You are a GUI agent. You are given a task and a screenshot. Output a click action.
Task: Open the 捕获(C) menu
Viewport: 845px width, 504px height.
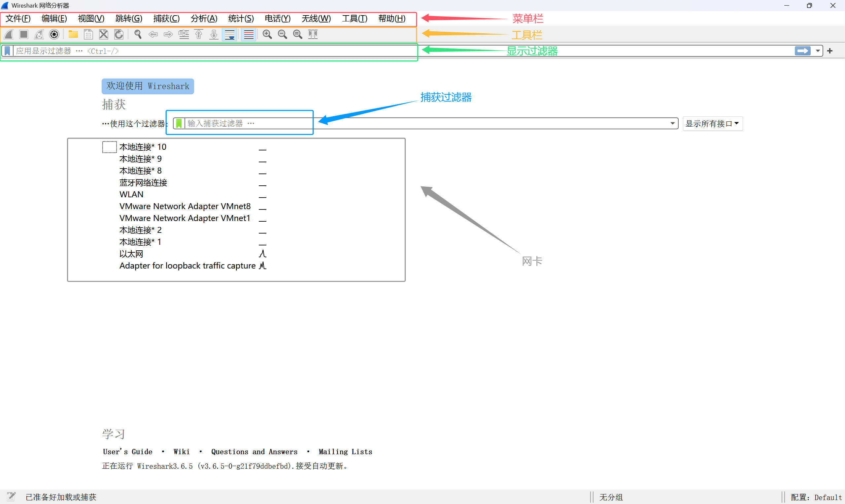tap(166, 18)
